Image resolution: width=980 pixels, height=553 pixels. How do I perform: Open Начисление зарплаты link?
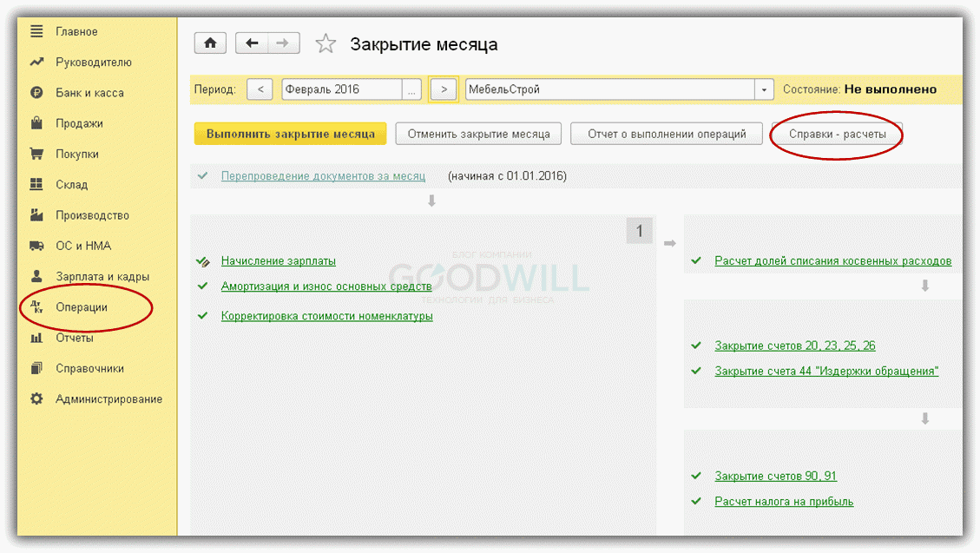pyautogui.click(x=278, y=260)
